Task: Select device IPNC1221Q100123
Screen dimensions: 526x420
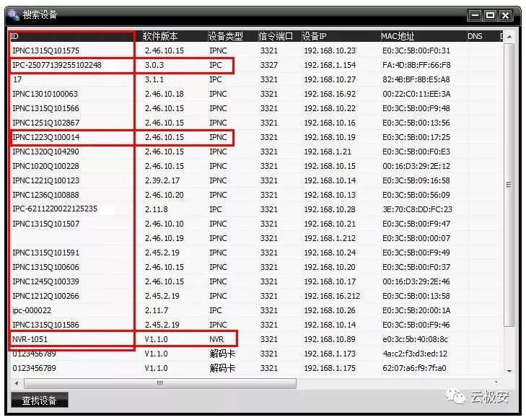Action: 45,180
